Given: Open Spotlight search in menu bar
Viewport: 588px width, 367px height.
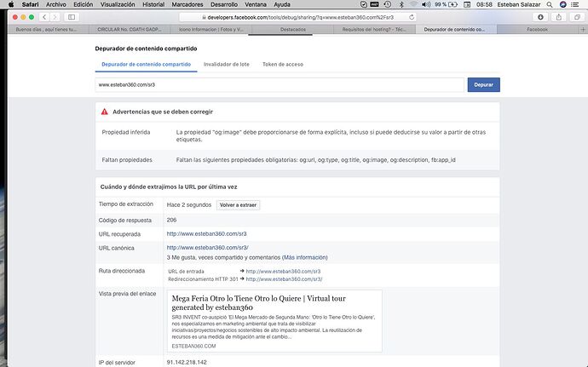Looking at the screenshot, I should tap(550, 4).
